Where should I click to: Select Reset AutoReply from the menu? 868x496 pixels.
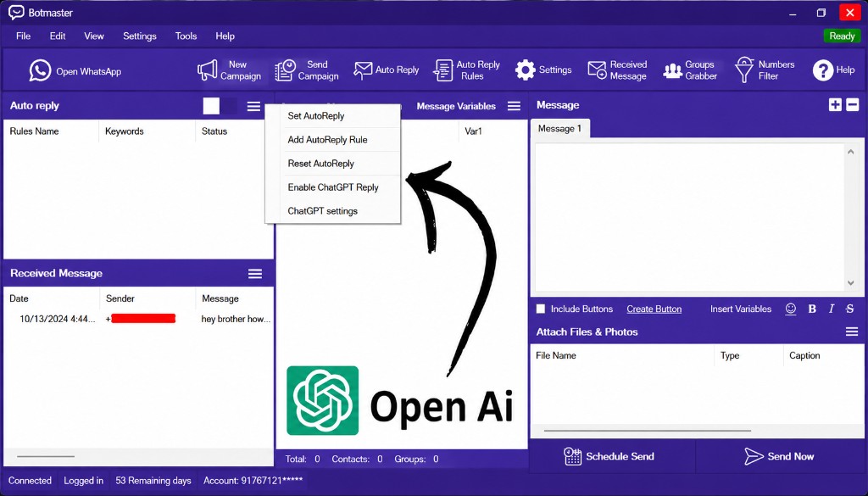pos(332,164)
